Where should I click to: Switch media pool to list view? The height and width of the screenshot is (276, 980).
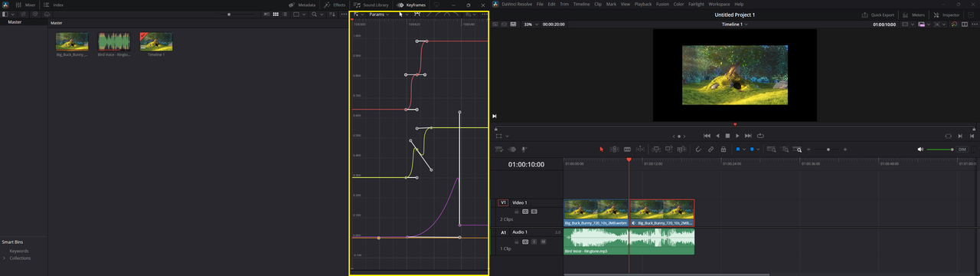point(285,15)
